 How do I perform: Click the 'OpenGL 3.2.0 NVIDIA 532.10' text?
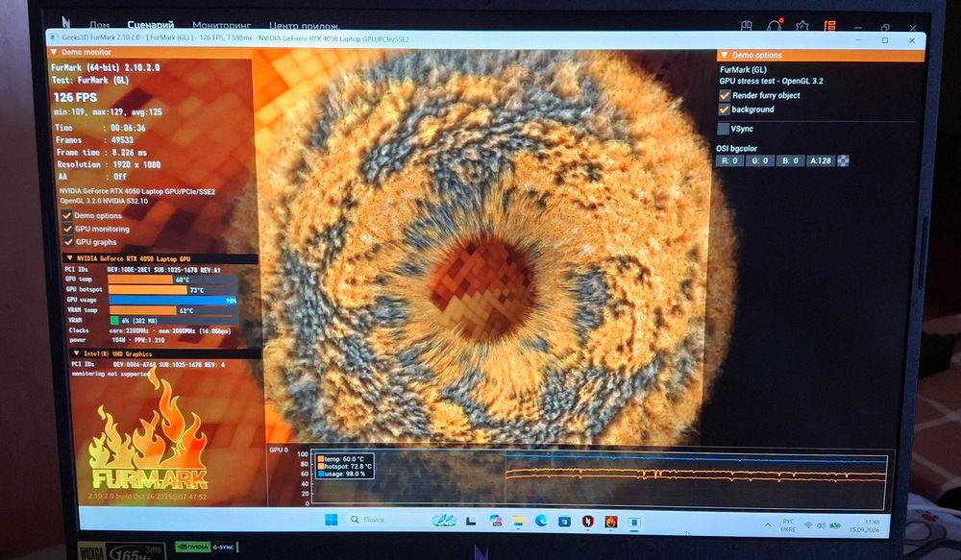(104, 201)
